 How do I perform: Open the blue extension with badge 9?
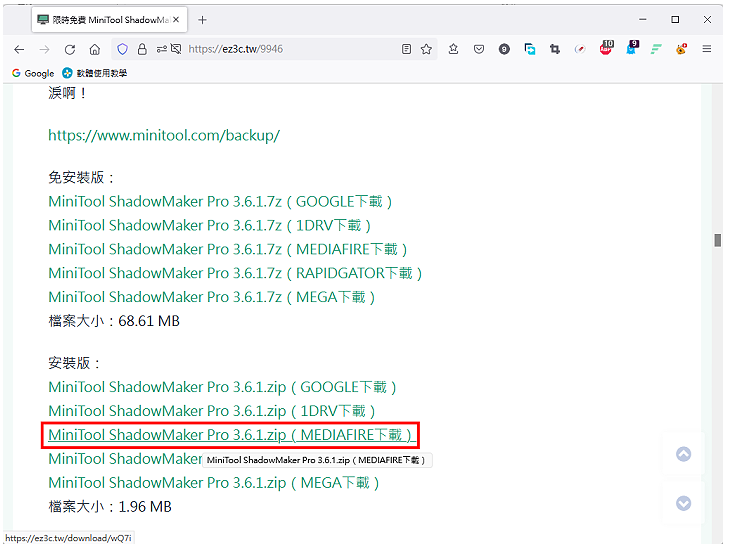(x=632, y=48)
